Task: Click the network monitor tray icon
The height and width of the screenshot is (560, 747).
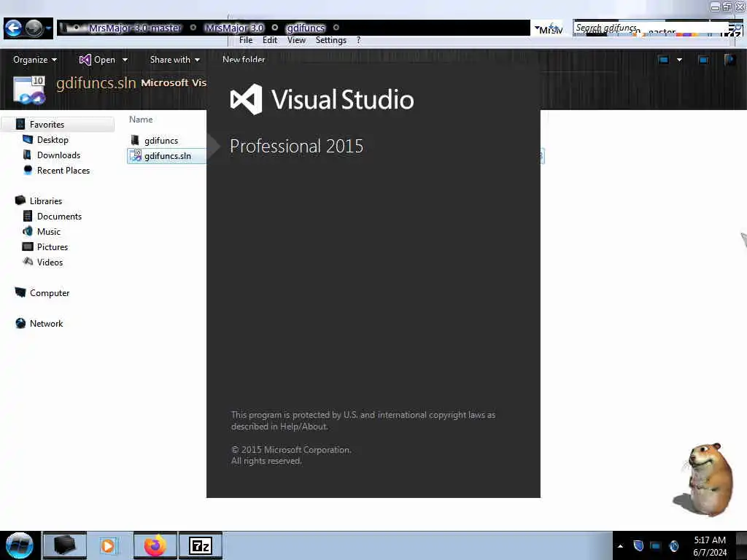Action: 656,545
